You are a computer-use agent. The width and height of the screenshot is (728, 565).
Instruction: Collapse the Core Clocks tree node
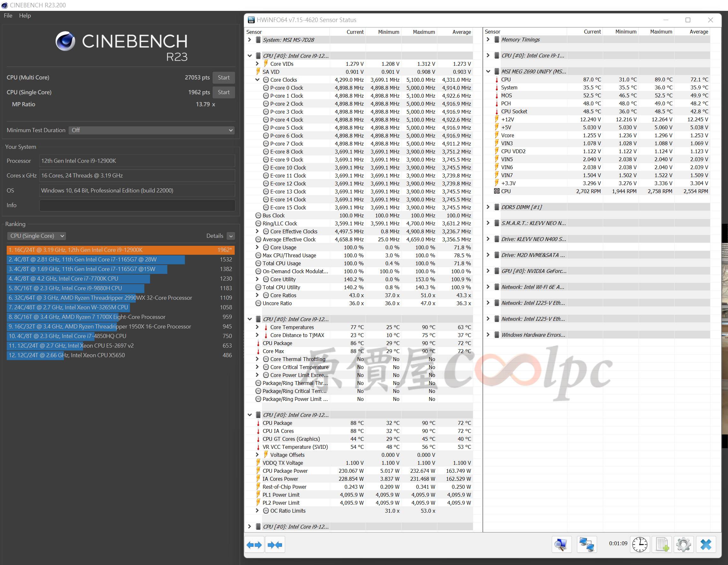257,80
